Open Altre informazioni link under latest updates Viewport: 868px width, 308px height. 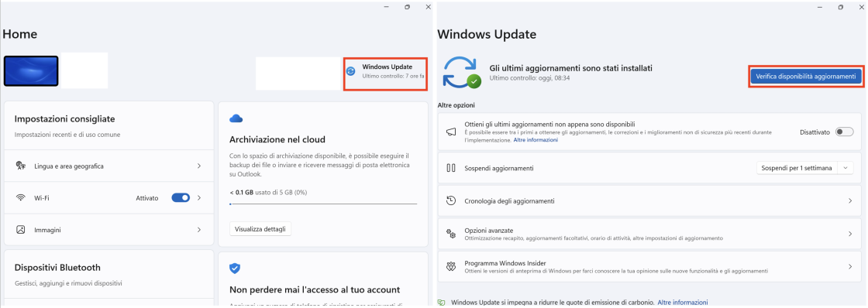[x=536, y=140]
